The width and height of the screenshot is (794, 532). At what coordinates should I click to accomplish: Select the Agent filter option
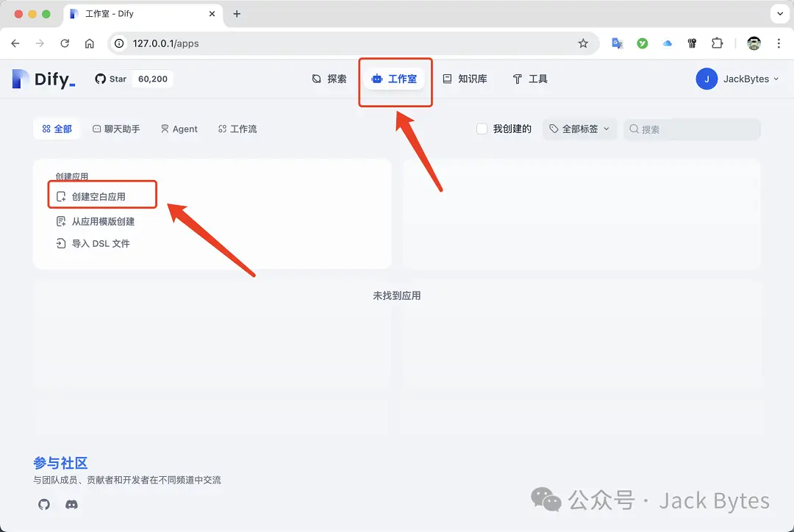point(179,129)
